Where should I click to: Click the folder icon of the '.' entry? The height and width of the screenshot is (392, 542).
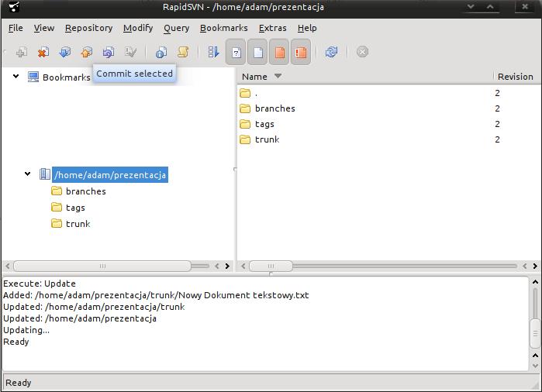pyautogui.click(x=245, y=93)
